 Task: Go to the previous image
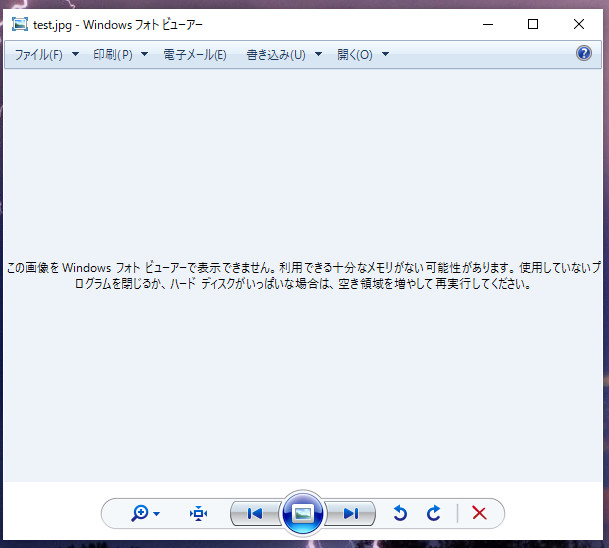[x=255, y=513]
